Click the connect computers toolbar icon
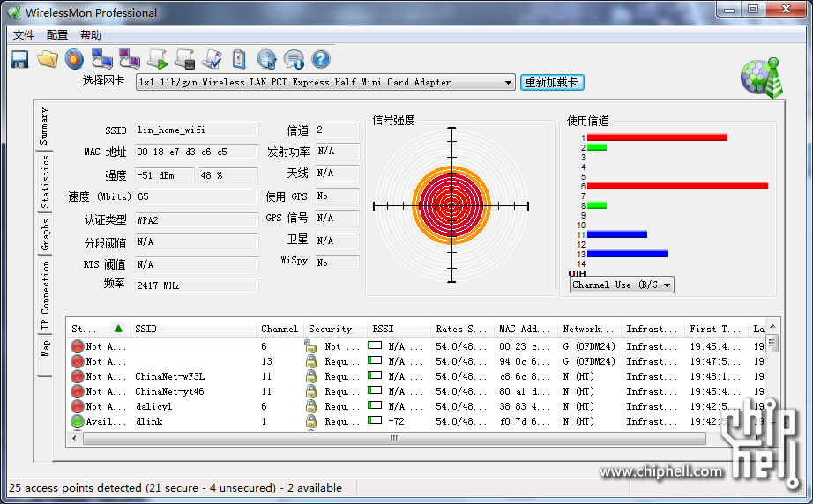 click(101, 60)
